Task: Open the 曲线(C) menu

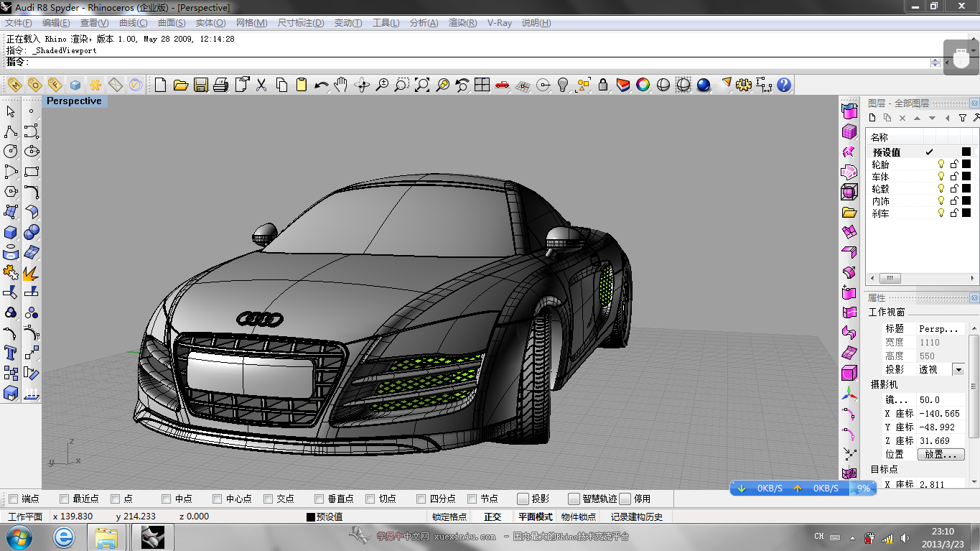Action: (x=133, y=23)
